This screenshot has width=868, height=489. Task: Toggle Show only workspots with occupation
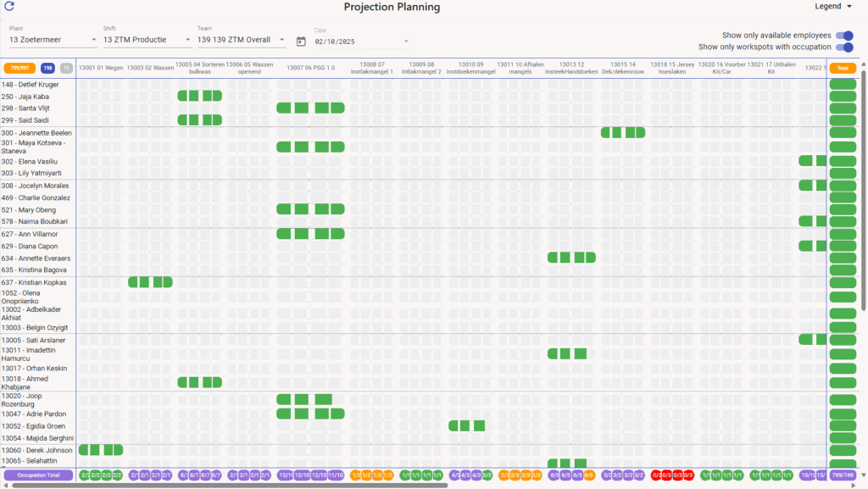pos(844,47)
